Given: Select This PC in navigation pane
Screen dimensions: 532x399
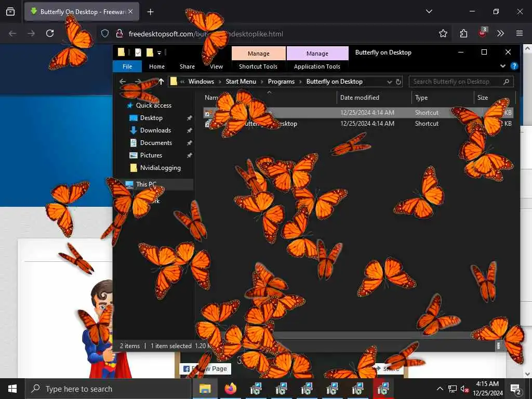Looking at the screenshot, I should coord(146,184).
